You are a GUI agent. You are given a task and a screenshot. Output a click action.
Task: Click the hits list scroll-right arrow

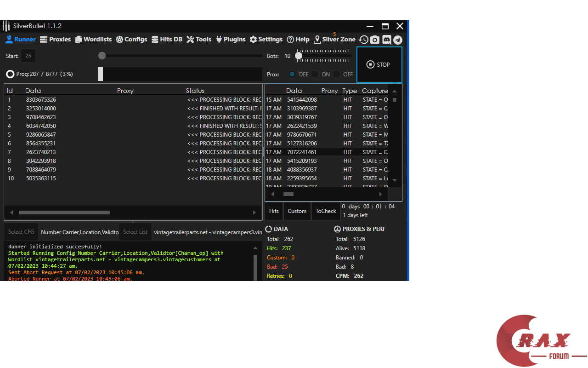(x=380, y=194)
